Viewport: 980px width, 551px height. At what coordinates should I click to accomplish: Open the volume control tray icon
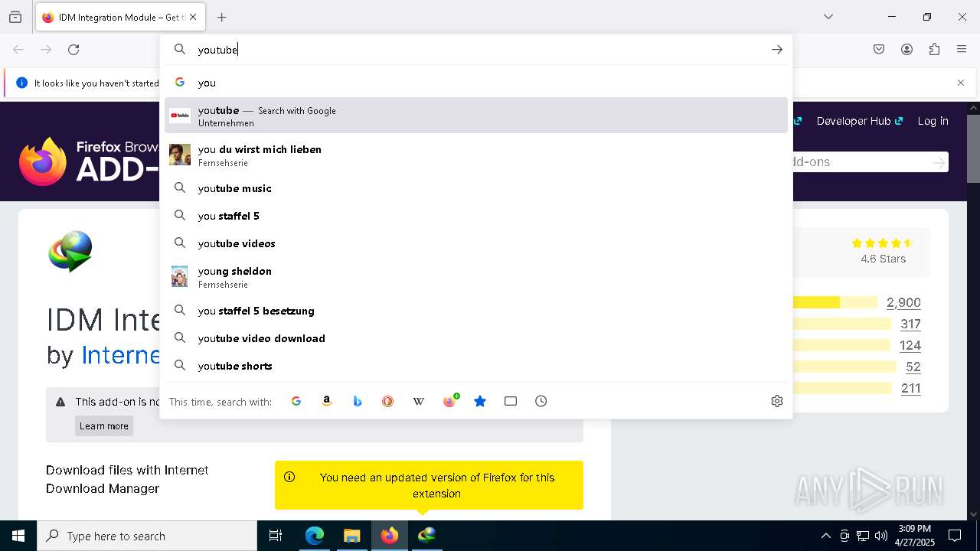pos(881,536)
